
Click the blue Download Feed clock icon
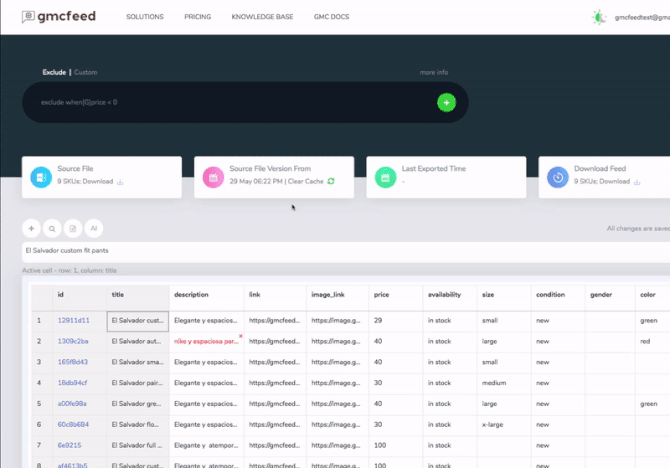[x=557, y=177]
